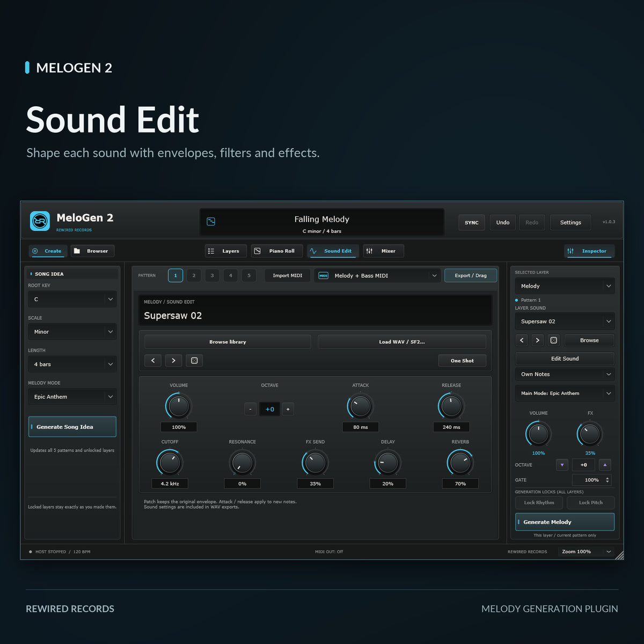Next layer sound arrow in Inspector
This screenshot has height=644, width=644.
coord(537,340)
